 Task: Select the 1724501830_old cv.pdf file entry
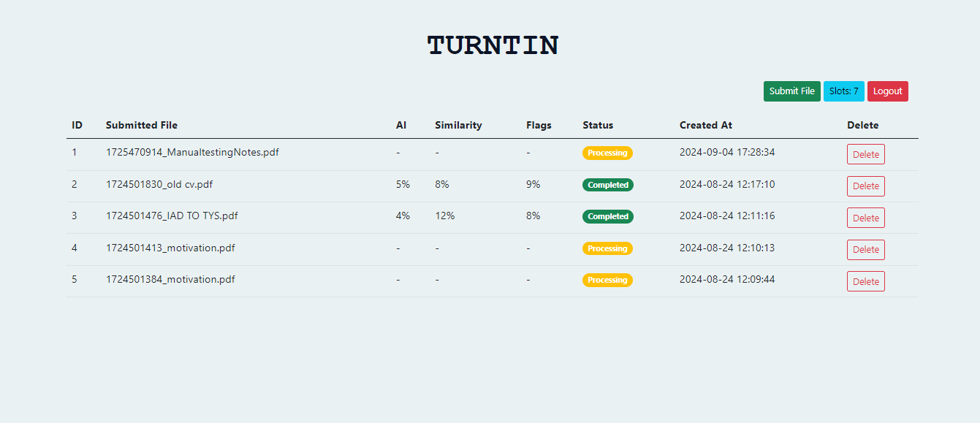tap(159, 184)
